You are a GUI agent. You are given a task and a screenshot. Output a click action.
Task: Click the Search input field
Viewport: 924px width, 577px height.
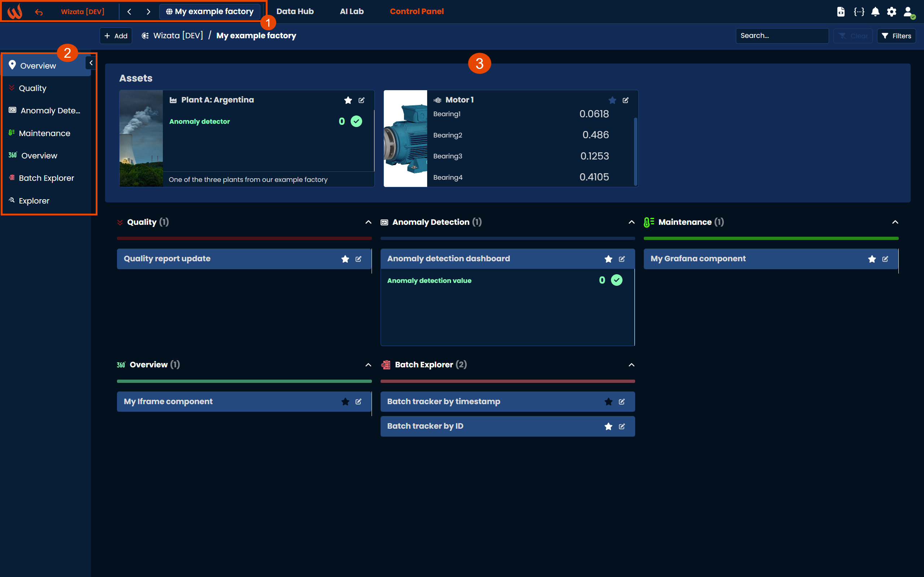(782, 36)
